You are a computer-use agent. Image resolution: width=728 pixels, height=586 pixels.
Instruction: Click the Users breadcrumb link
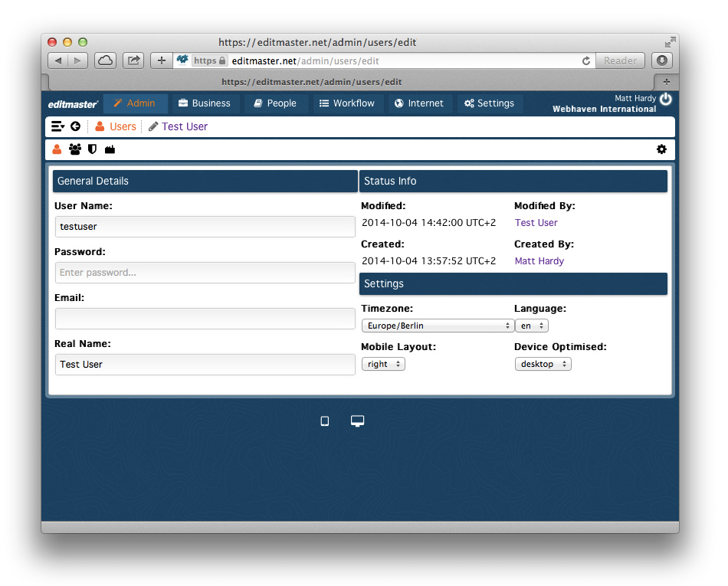point(123,126)
